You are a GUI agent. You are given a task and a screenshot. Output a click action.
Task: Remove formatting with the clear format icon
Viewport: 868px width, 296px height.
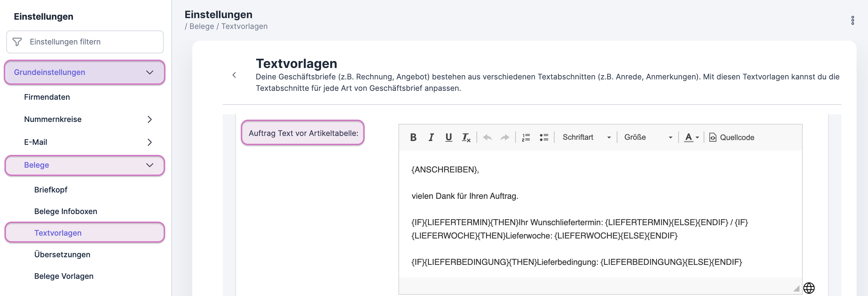pyautogui.click(x=466, y=138)
